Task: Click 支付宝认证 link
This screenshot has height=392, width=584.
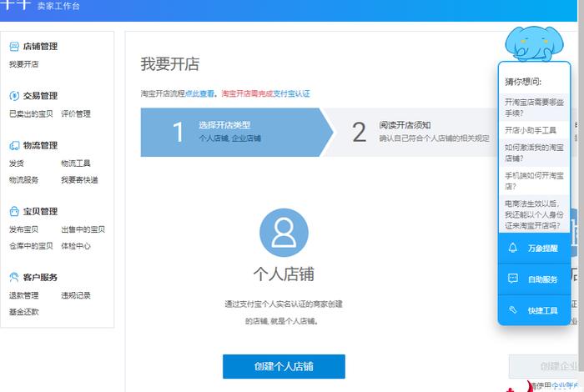Action: (291, 93)
